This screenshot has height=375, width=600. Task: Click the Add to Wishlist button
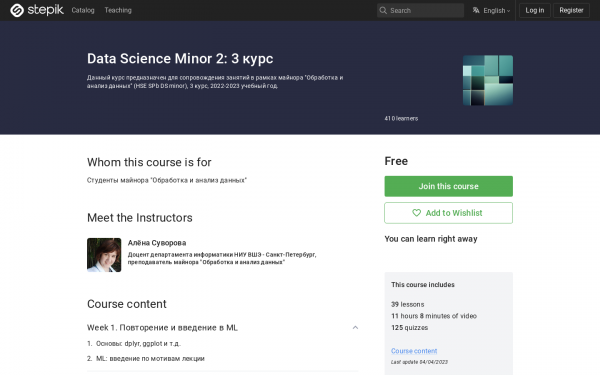click(x=448, y=213)
